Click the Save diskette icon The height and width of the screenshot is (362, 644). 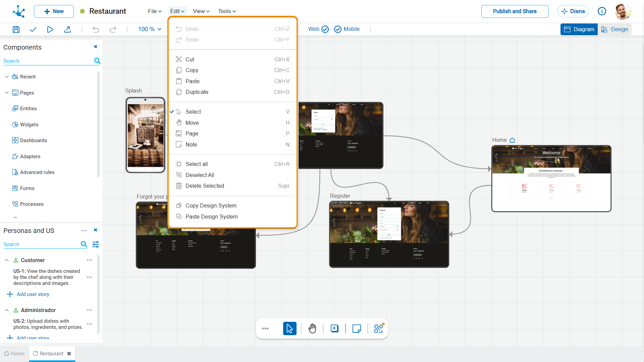pos(16,29)
